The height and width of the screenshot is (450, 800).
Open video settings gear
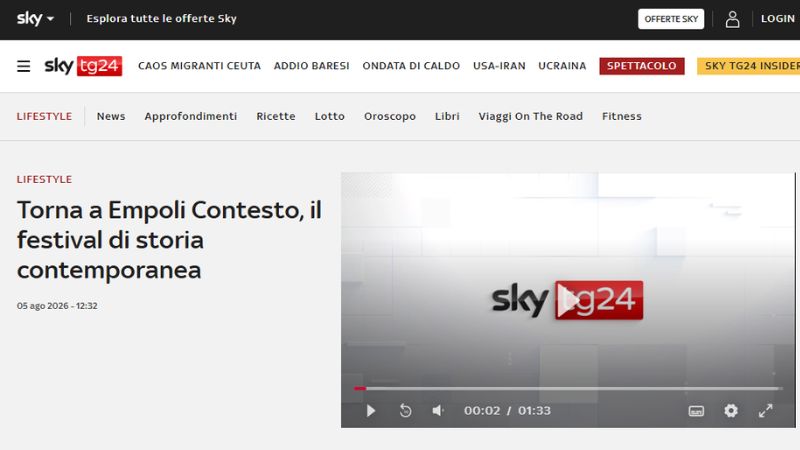coord(731,411)
